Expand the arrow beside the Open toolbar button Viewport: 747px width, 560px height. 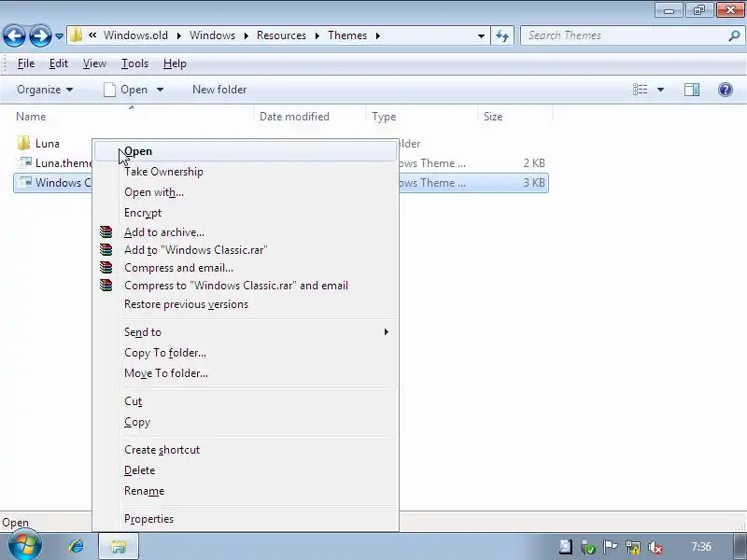(160, 90)
